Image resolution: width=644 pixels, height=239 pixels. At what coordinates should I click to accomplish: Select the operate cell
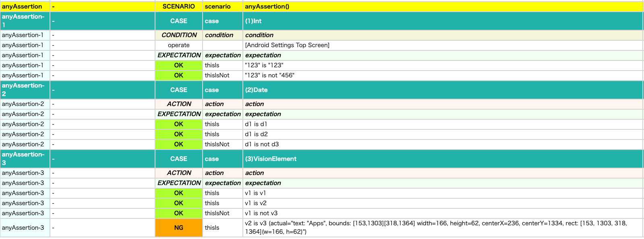[x=178, y=45]
